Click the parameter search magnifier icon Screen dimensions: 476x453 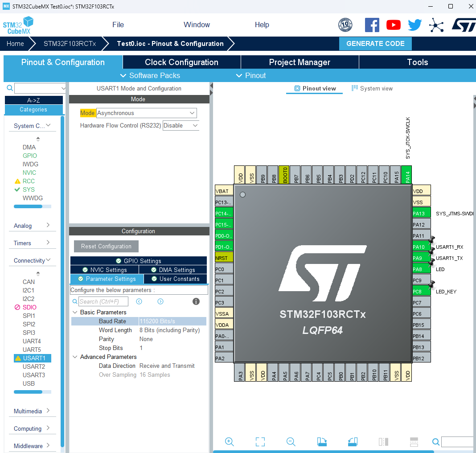(75, 301)
